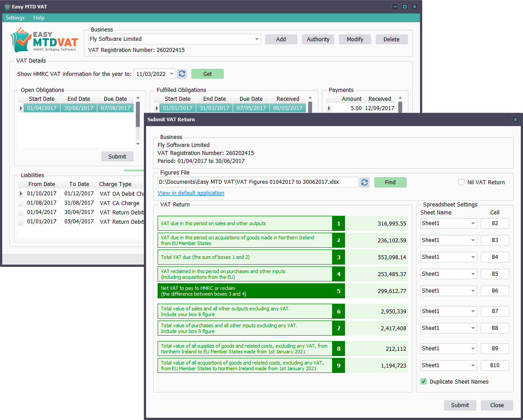
Task: Click the Payments table scrollbar up arrow
Action: point(400,98)
